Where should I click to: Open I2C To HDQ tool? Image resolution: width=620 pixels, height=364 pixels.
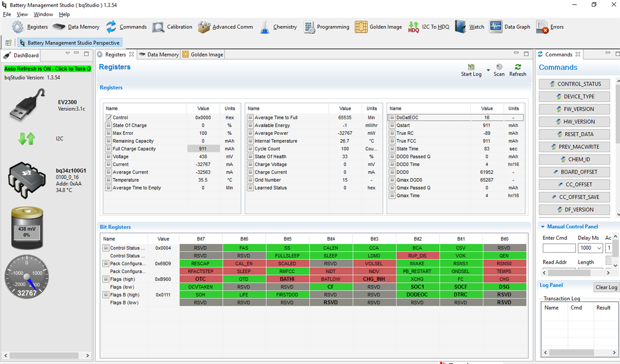pos(428,27)
